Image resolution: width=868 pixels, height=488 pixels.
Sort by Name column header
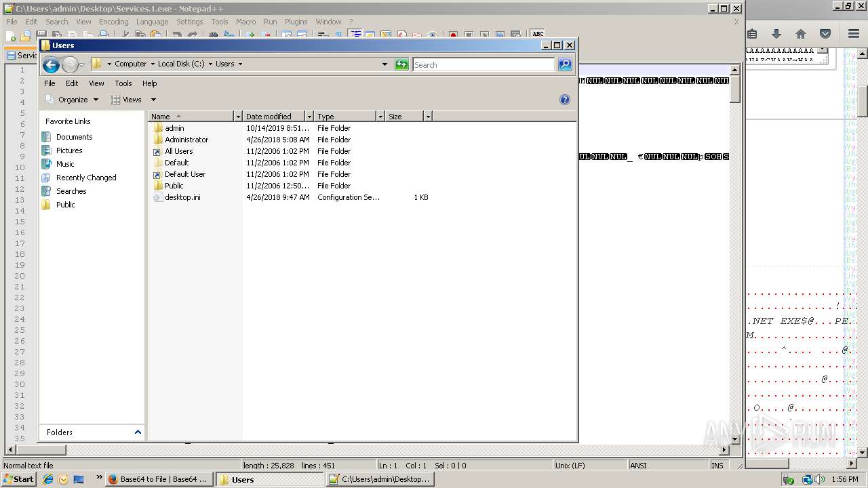(190, 117)
